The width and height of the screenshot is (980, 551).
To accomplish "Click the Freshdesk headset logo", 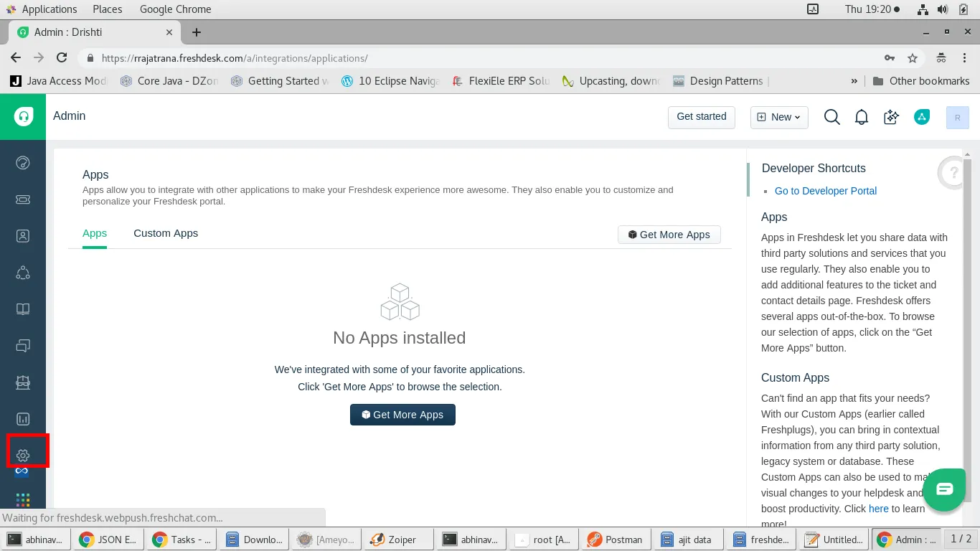I will click(23, 116).
